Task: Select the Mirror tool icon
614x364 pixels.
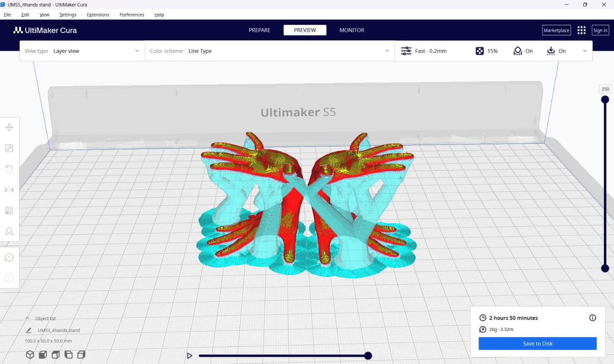Action: coord(9,190)
